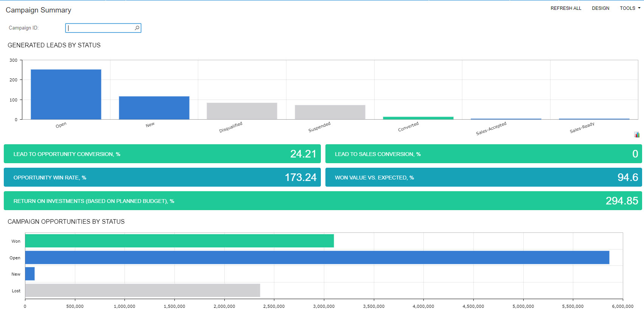
Task: Click the Sales-Ready axis label
Action: coord(582,128)
